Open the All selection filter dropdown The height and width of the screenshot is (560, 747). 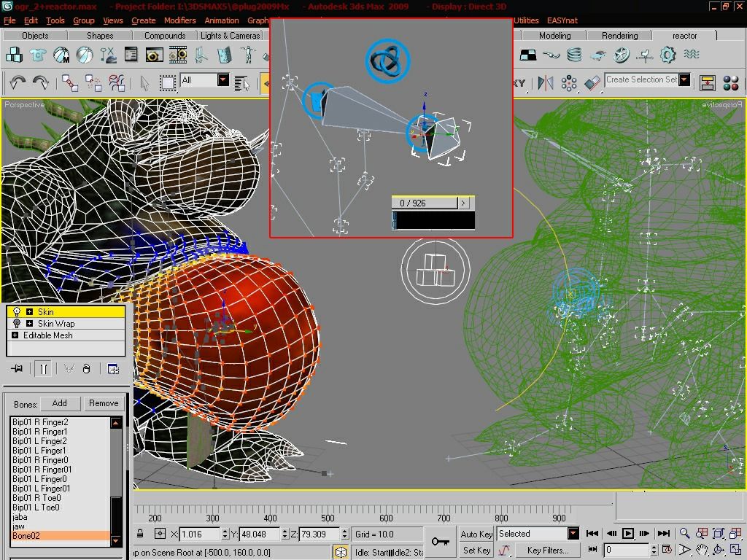[x=223, y=80]
